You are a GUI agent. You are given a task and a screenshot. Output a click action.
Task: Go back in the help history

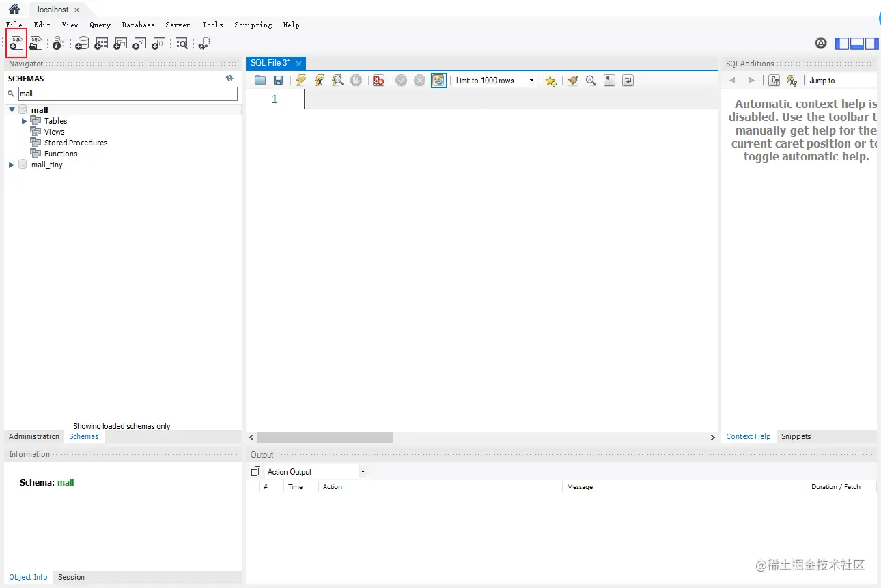(732, 81)
